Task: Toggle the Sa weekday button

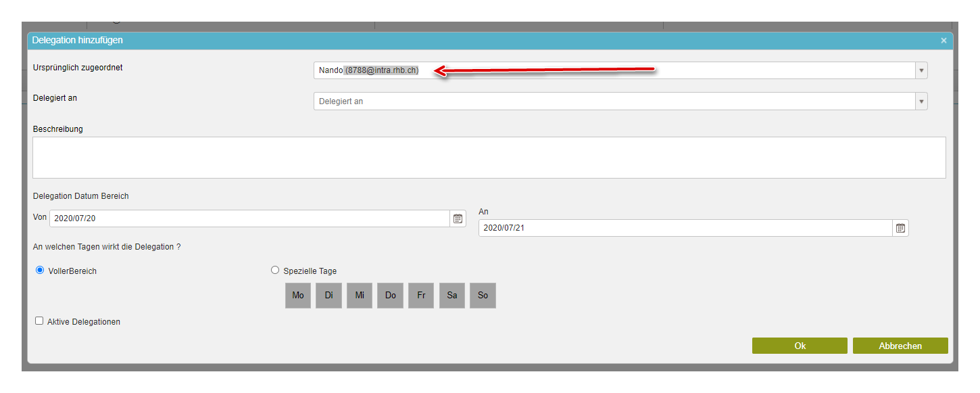Action: 452,296
